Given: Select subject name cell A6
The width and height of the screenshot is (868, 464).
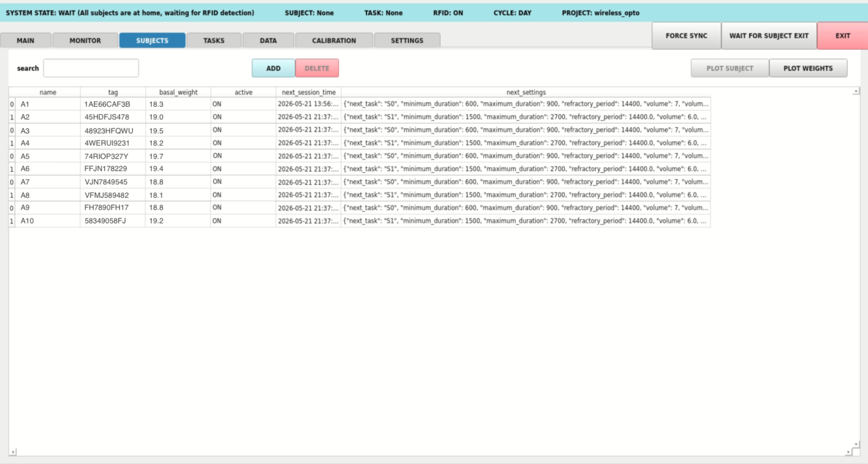Looking at the screenshot, I should pyautogui.click(x=48, y=169).
